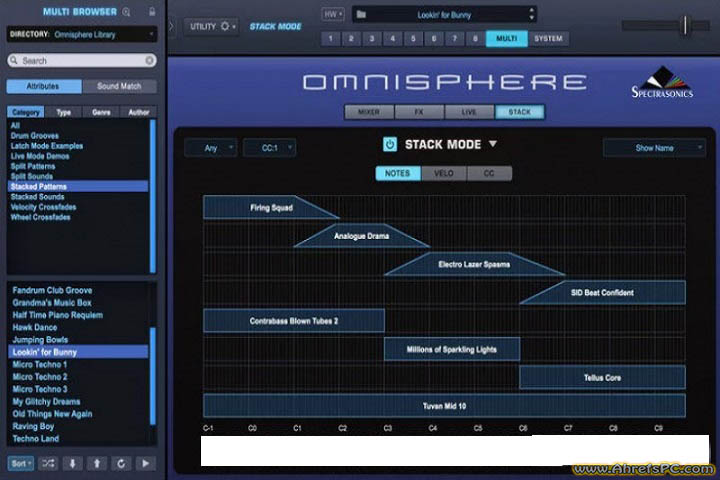Select the Sound Match browser mode
This screenshot has width=720, height=480.
point(119,86)
